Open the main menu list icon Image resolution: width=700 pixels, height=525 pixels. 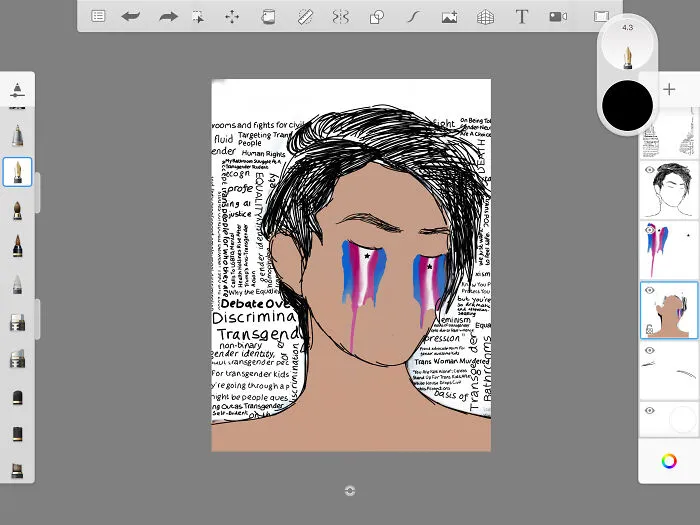click(x=98, y=17)
